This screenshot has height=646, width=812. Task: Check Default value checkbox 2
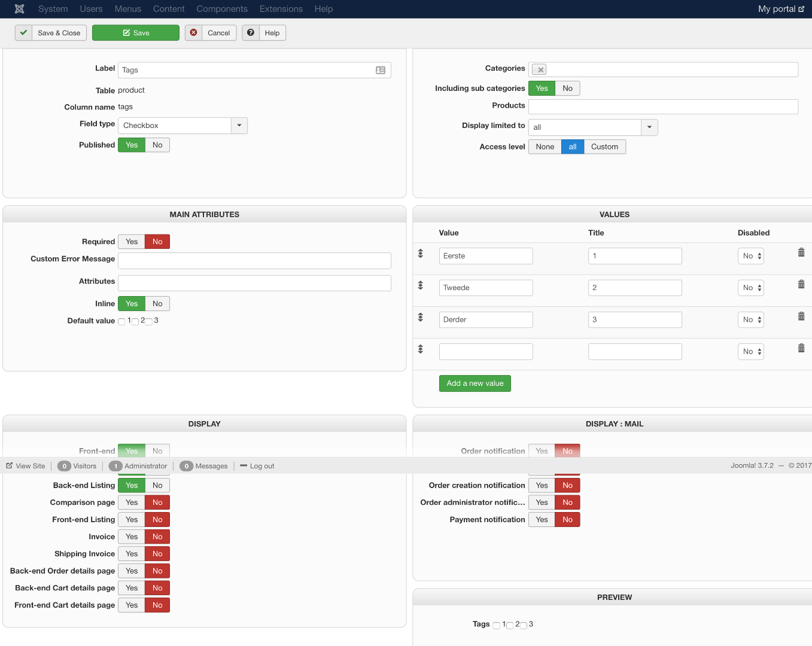click(135, 322)
